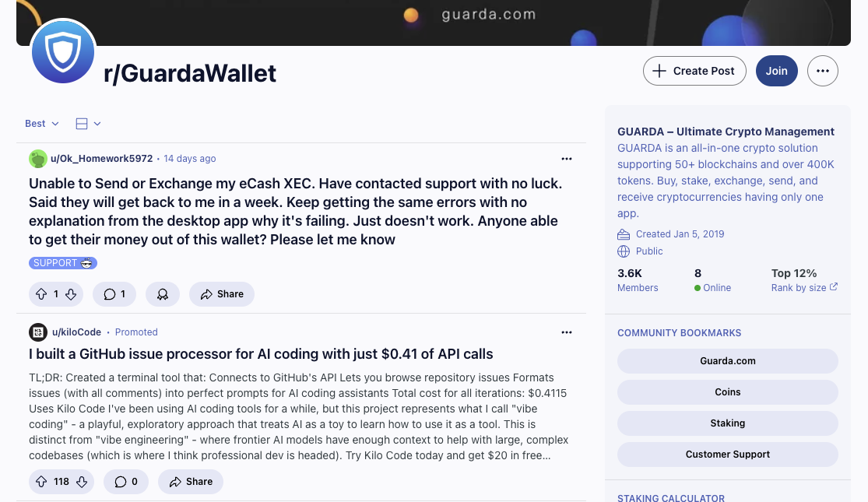The width and height of the screenshot is (868, 502).
Task: Open comments on the eCash XEC post
Action: (x=114, y=294)
